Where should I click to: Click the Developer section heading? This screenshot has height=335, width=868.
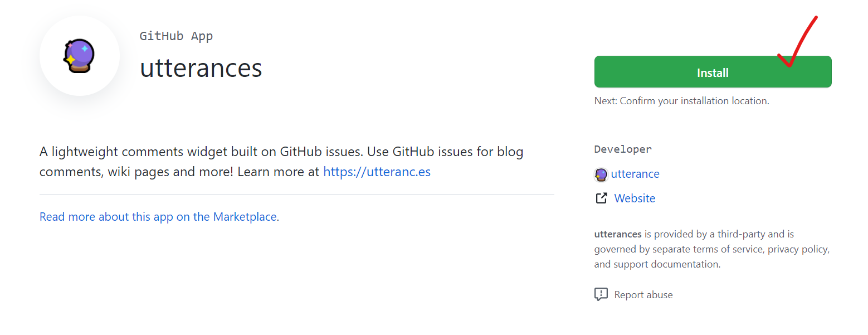coord(623,149)
